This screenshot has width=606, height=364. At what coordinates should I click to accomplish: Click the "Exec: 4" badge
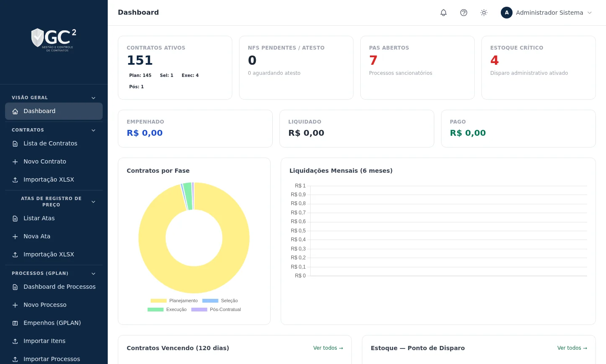tap(190, 76)
